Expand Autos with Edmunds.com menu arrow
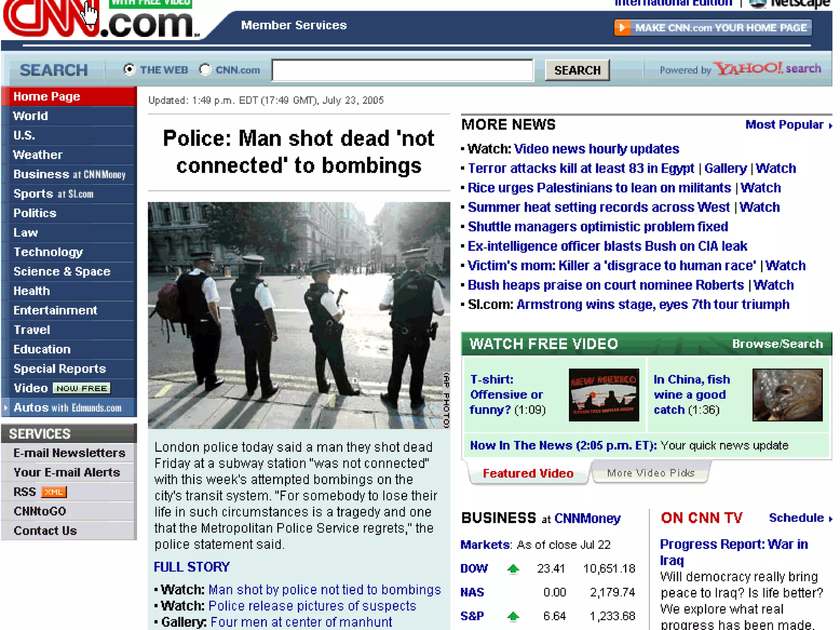This screenshot has height=630, width=840. tap(6, 408)
